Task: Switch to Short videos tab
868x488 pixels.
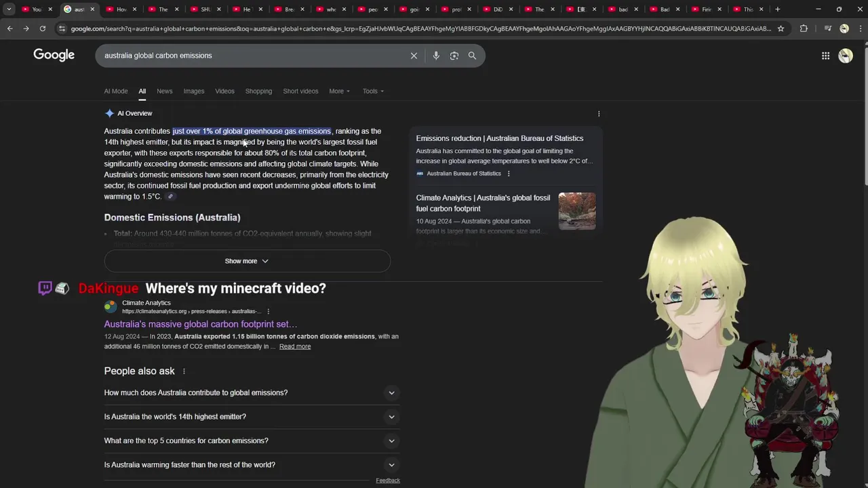Action: [x=300, y=91]
